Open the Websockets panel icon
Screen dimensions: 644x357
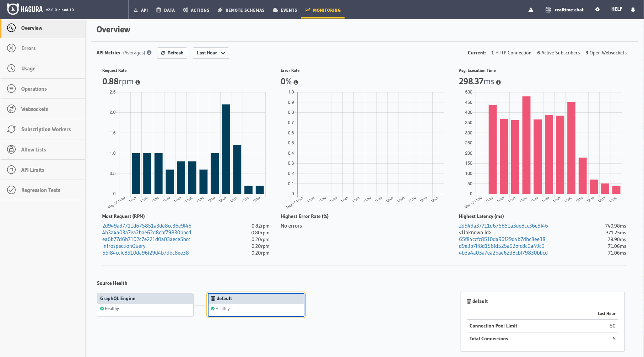[x=12, y=109]
